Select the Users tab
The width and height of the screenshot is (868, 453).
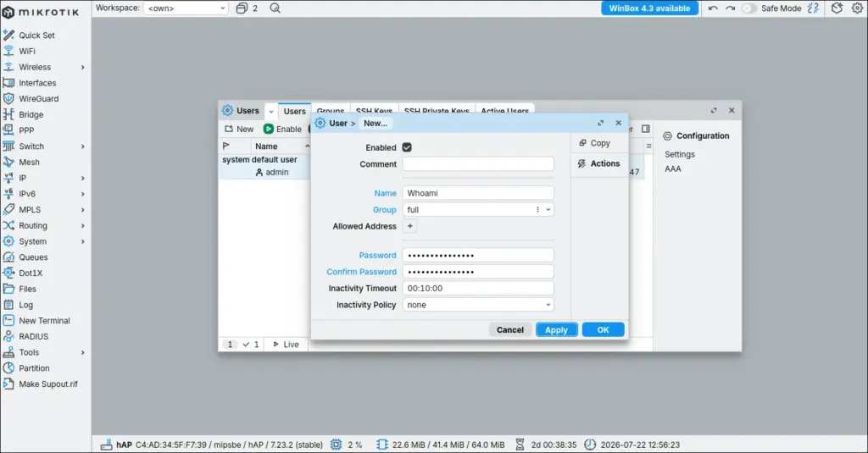[x=294, y=111]
